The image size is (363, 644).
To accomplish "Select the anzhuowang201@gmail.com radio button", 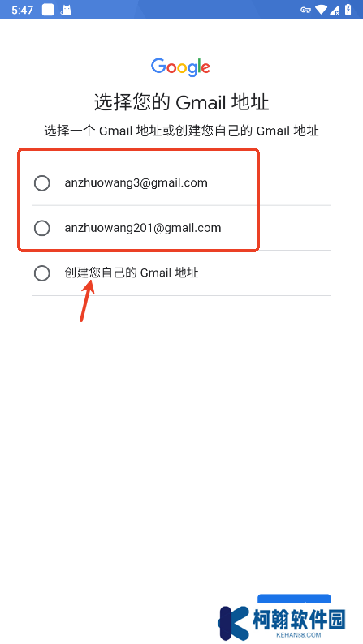I will pyautogui.click(x=42, y=228).
